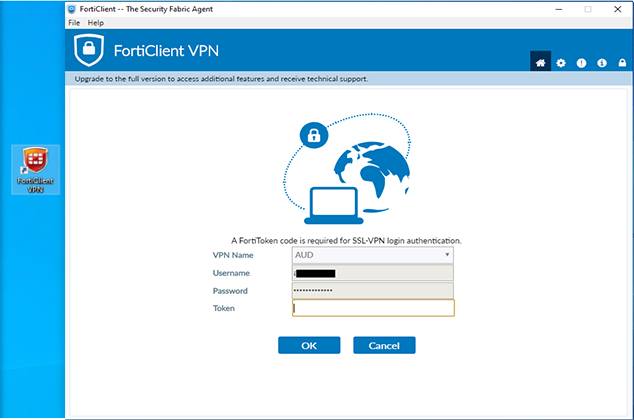
Task: Click the FortiClient shield logo
Action: (89, 49)
